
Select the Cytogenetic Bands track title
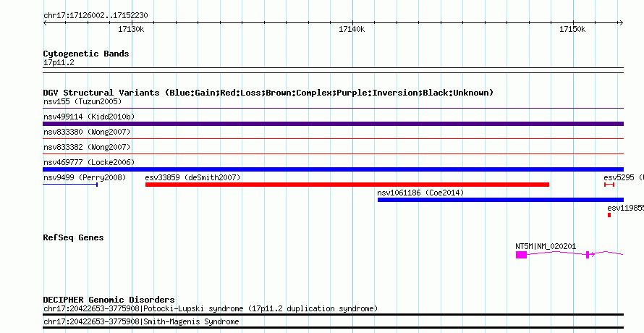click(86, 54)
